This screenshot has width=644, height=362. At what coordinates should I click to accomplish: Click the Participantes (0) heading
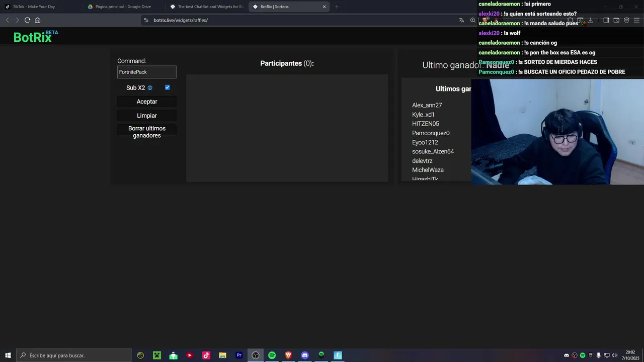[287, 63]
